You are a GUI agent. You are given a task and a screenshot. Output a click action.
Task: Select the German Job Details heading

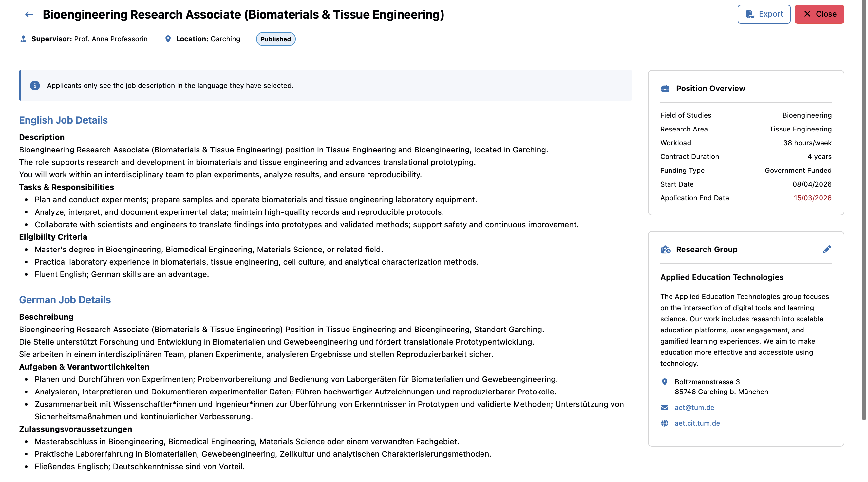tap(65, 299)
